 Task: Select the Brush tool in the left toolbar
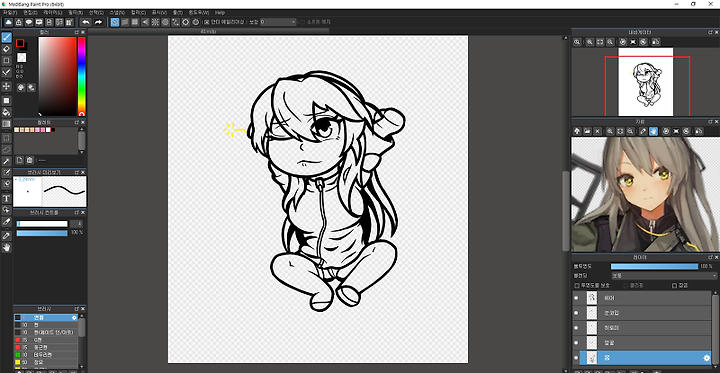click(6, 37)
